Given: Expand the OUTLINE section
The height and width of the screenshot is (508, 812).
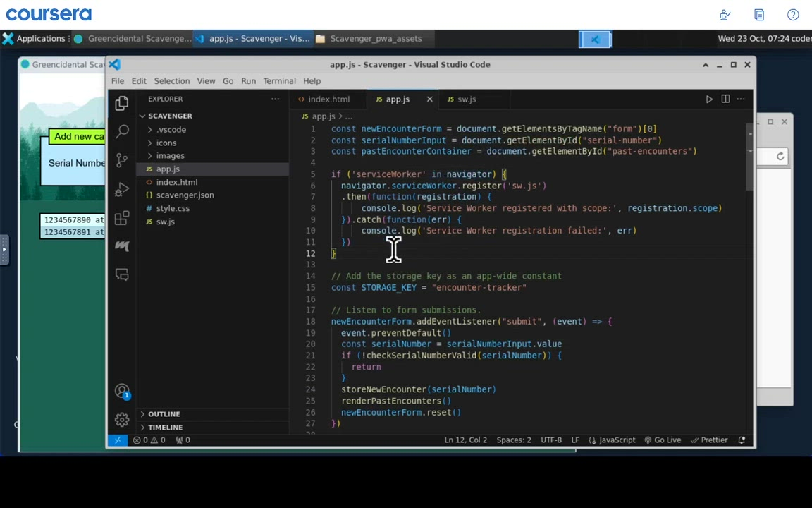Looking at the screenshot, I should click(x=164, y=414).
